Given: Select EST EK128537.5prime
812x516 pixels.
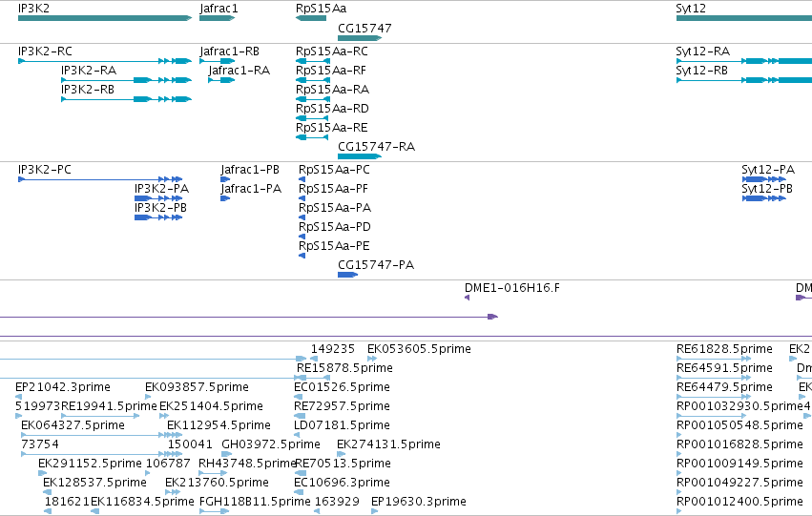Looking at the screenshot, I should (47, 492).
